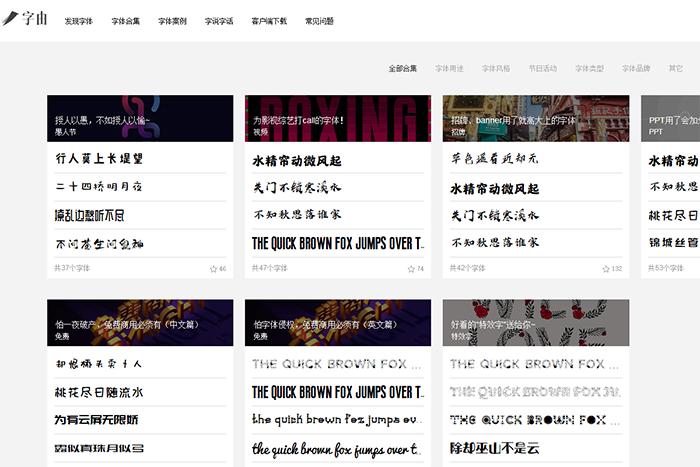Open the 特效字 floral collection banner

tap(536, 322)
